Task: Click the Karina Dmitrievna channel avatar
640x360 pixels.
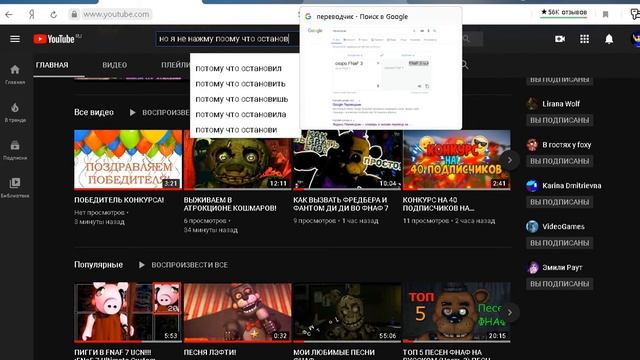Action: point(532,186)
